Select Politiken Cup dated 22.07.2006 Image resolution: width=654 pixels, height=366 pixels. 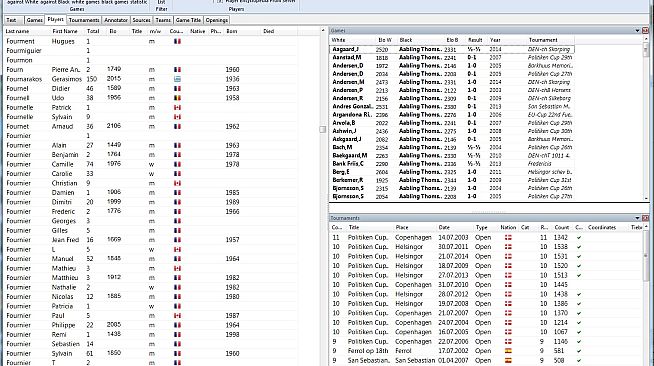[486, 341]
